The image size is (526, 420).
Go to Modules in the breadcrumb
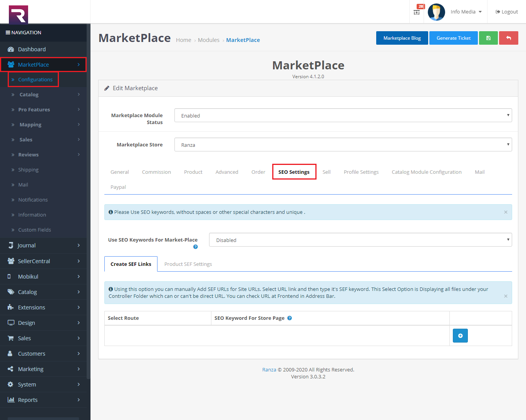coord(209,40)
